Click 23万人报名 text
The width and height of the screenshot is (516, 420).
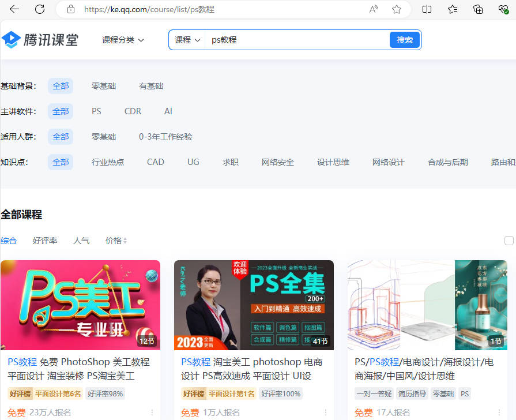coord(50,412)
